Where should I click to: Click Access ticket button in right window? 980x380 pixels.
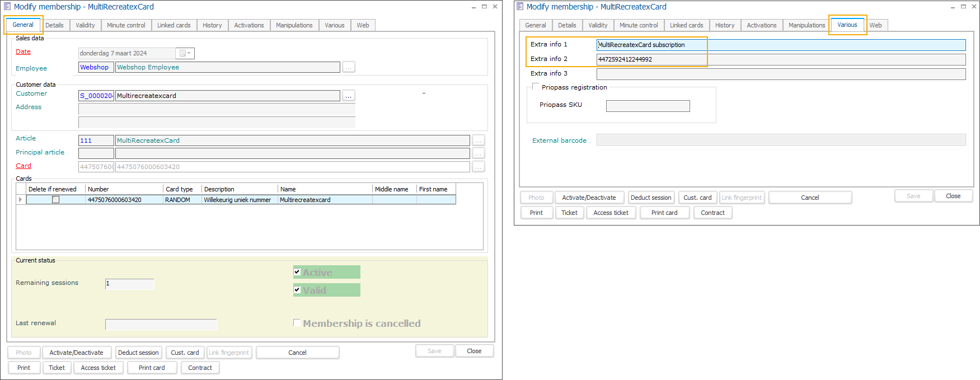[611, 213]
